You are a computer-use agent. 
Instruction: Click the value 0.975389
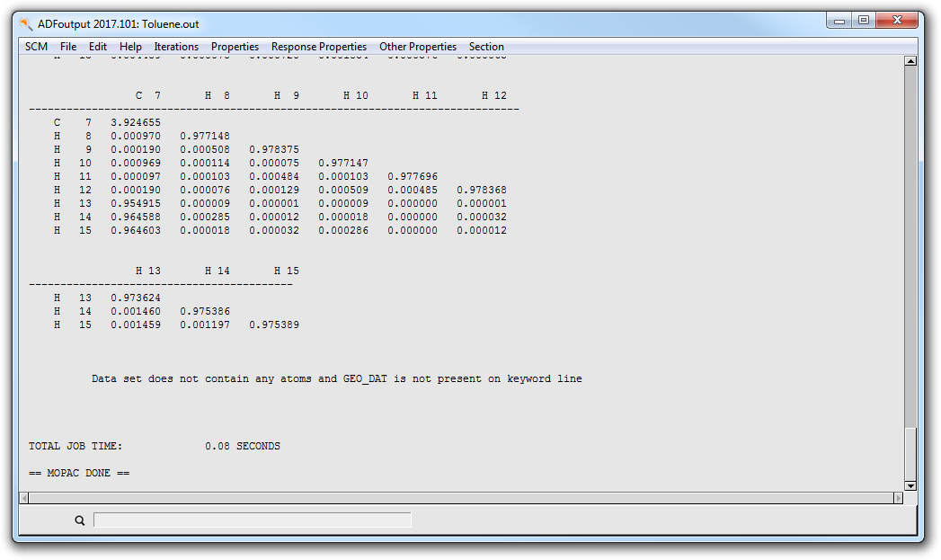click(273, 324)
